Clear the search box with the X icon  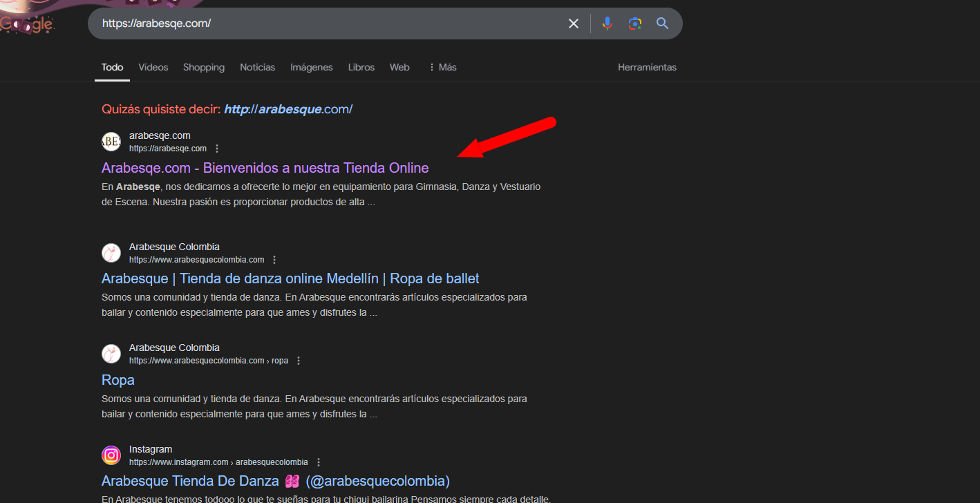pyautogui.click(x=574, y=23)
